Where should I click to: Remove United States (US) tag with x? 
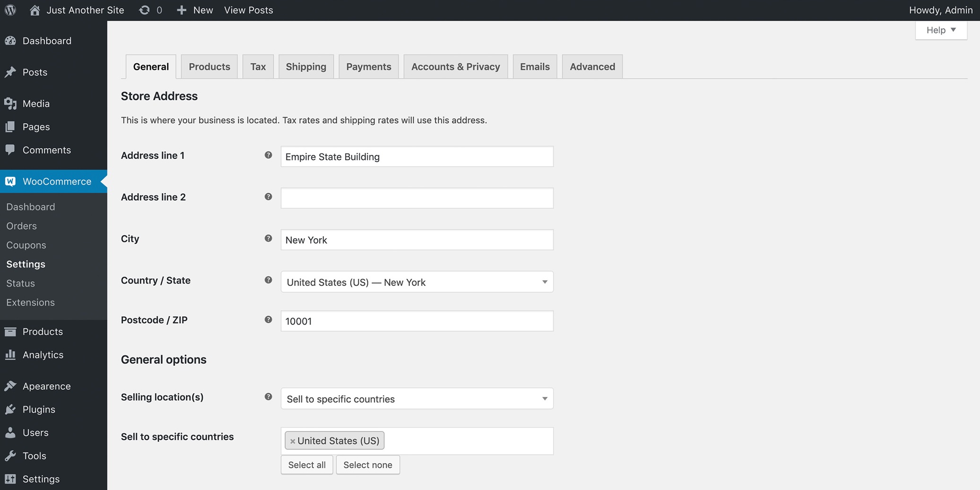[x=293, y=441]
